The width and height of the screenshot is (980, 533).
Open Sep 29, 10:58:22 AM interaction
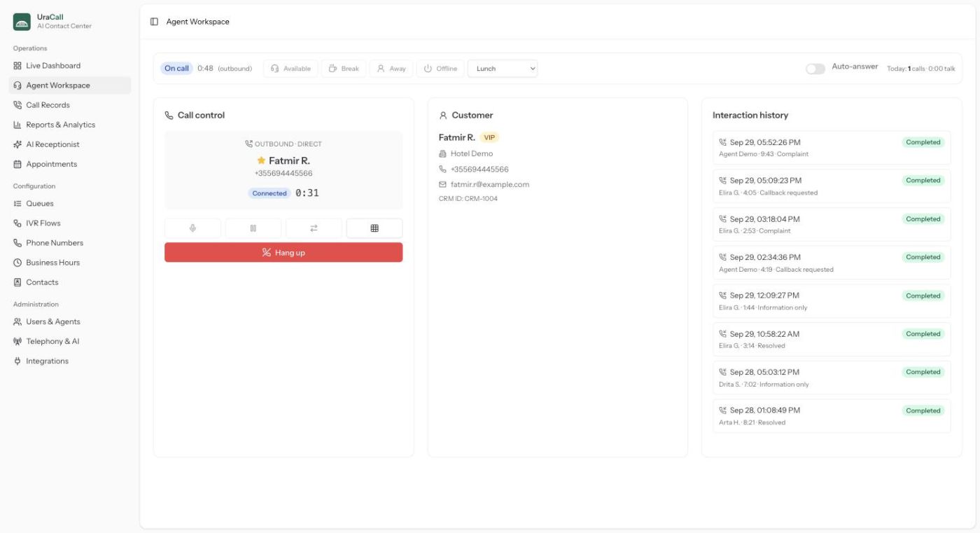[x=832, y=339]
